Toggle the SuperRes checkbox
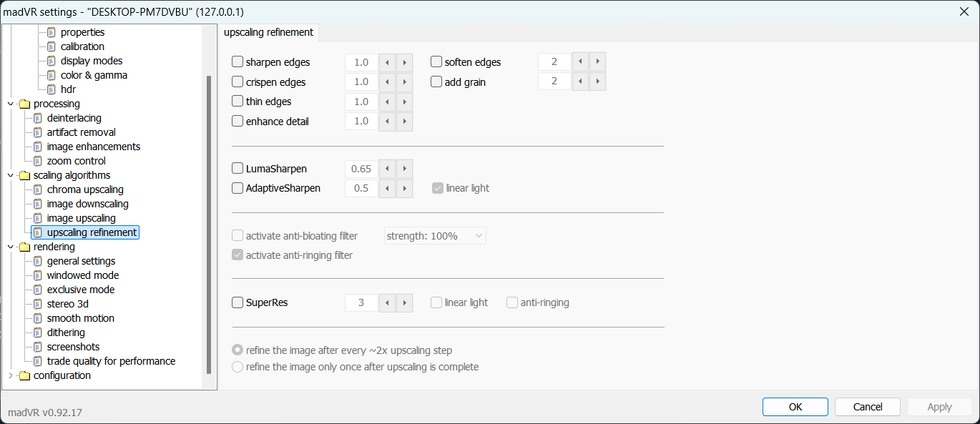The height and width of the screenshot is (424, 980). pyautogui.click(x=237, y=302)
